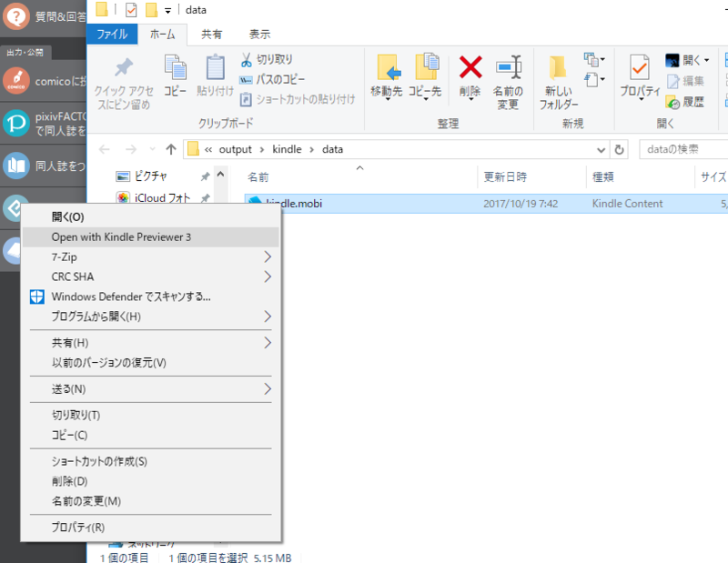This screenshot has height=563, width=728.
Task: Click the Paste clipboard icon
Action: coord(215,67)
